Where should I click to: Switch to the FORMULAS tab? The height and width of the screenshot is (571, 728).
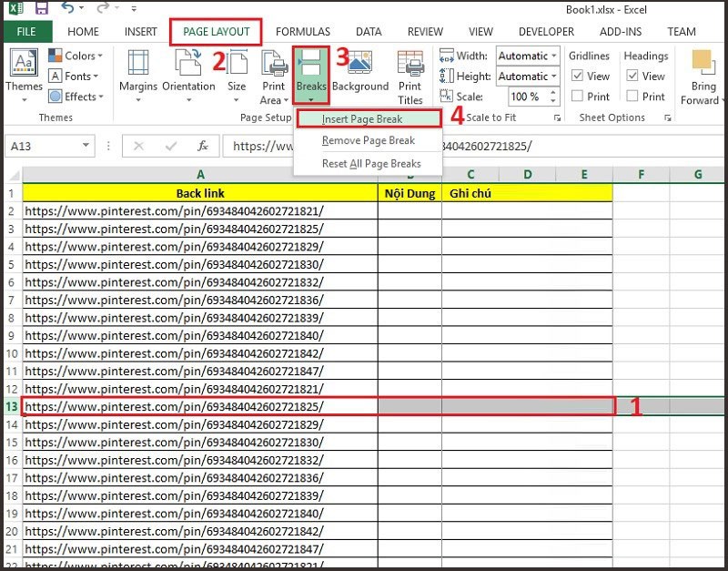pos(303,32)
